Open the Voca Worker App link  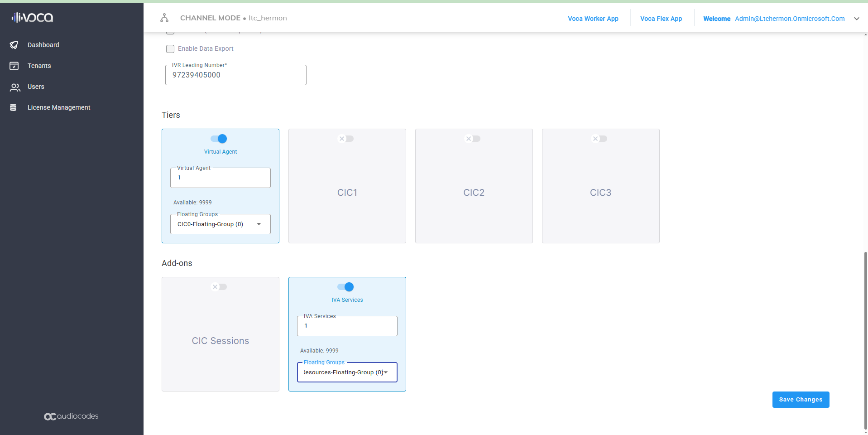tap(593, 19)
